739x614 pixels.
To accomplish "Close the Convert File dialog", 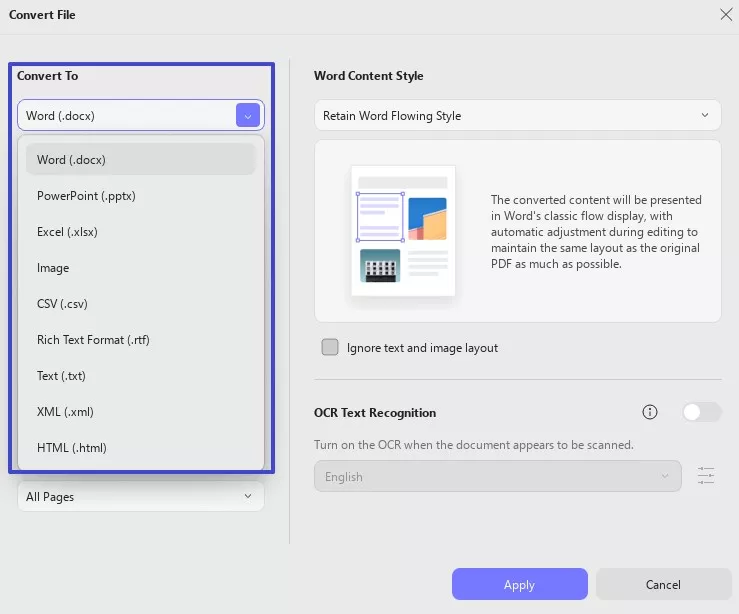I will pos(726,14).
